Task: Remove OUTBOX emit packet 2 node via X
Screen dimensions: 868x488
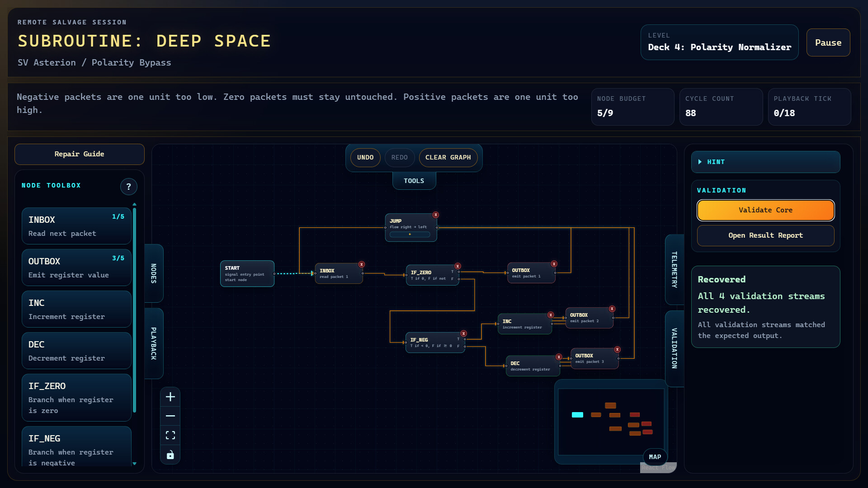Action: (612, 309)
